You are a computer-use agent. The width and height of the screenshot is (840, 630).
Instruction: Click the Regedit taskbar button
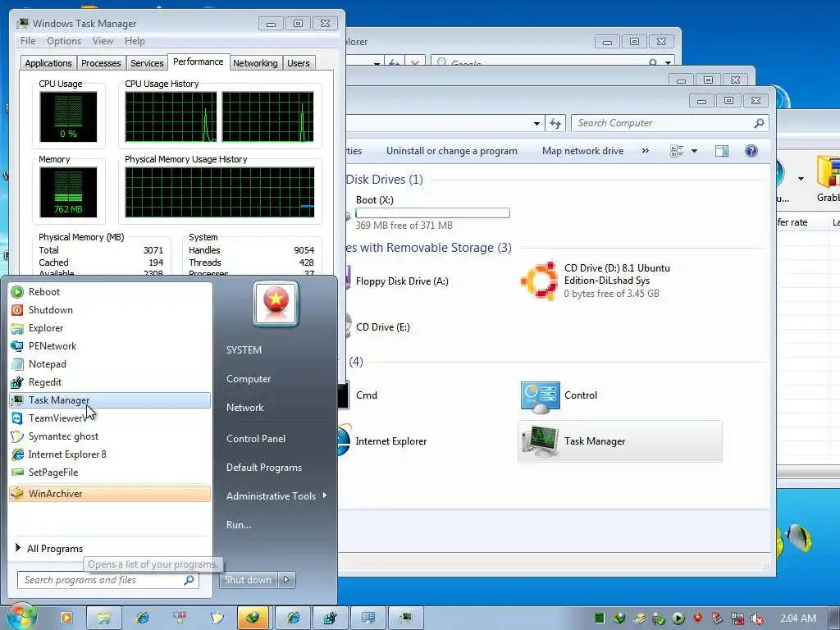click(330, 618)
